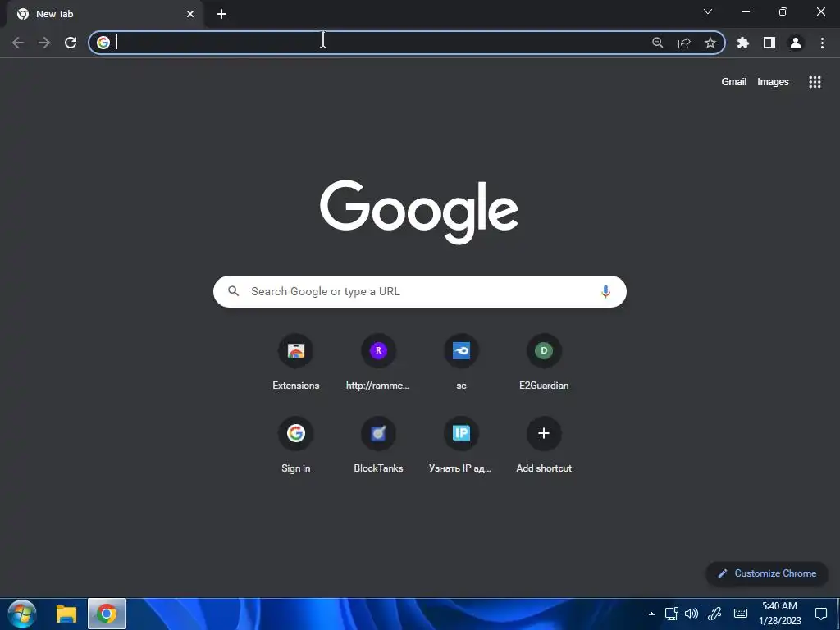840x630 pixels.
Task: Minimize the Chrome window
Action: tap(746, 11)
